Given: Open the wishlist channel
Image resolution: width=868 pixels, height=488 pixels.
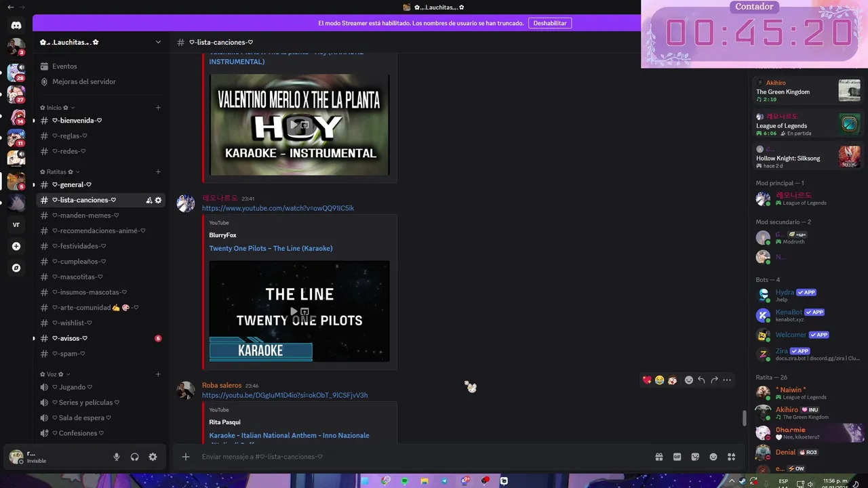Looking at the screenshot, I should (x=100, y=323).
